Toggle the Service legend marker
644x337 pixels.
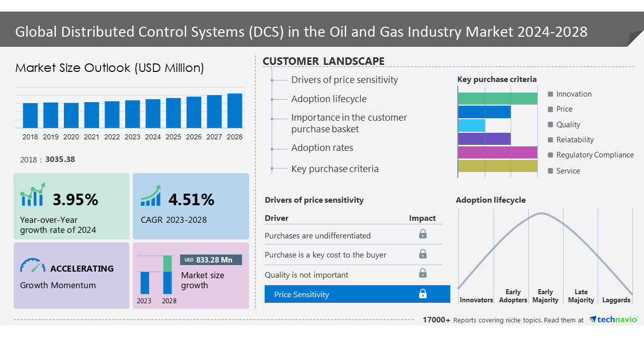click(x=550, y=171)
